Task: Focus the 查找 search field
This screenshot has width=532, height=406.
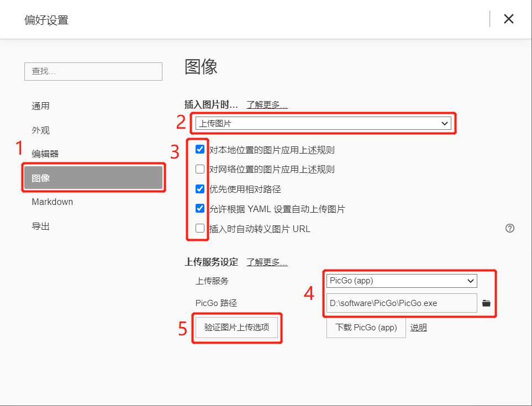Action: click(93, 71)
